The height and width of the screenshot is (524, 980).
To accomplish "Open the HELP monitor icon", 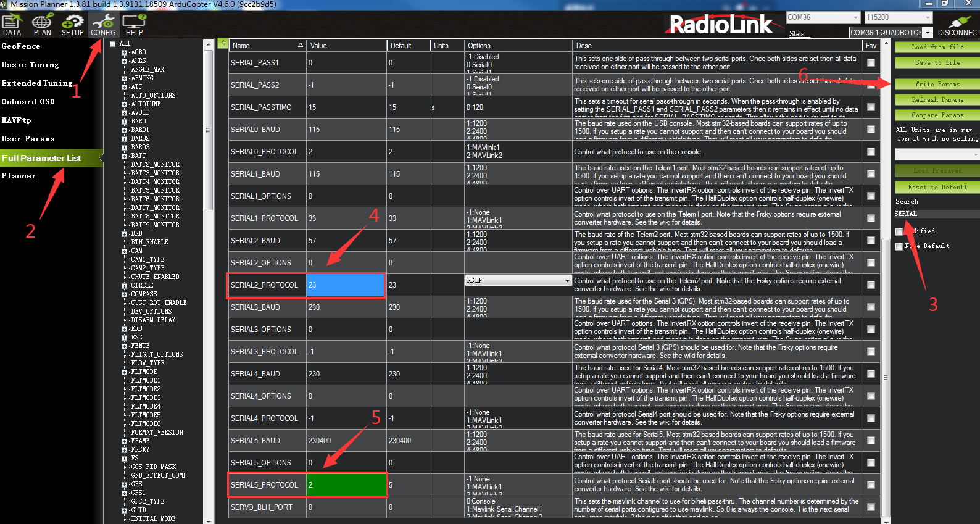I will point(134,25).
